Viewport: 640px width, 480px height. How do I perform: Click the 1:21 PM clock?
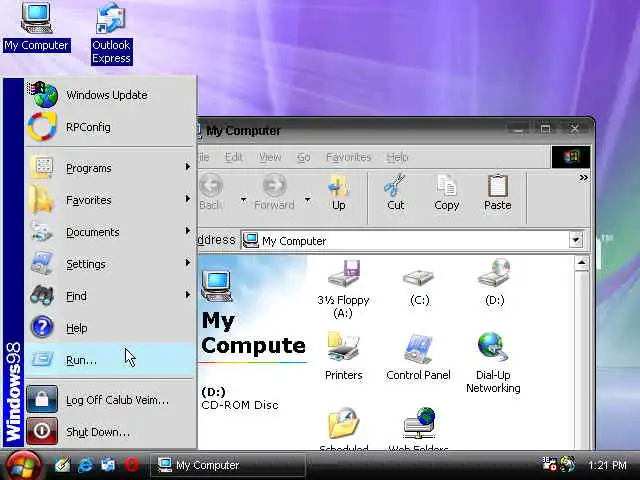click(607, 465)
